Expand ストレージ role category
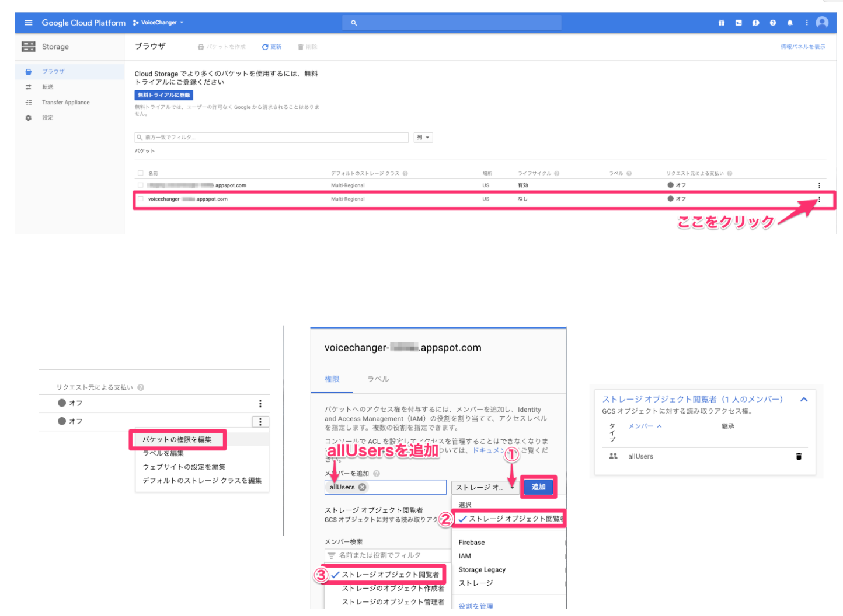Screen dimensions: 843x616 [x=476, y=583]
